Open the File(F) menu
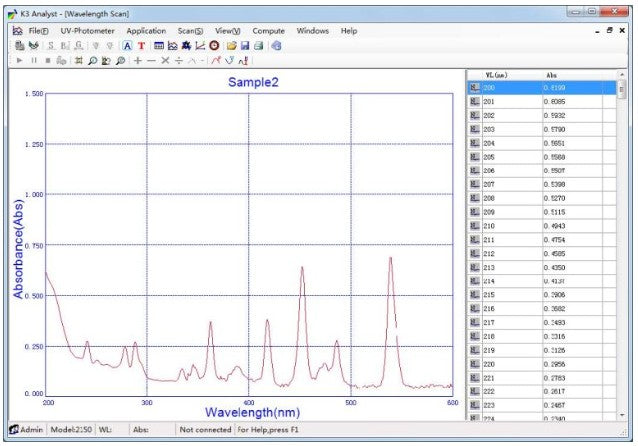The width and height of the screenshot is (638, 446). [x=38, y=31]
